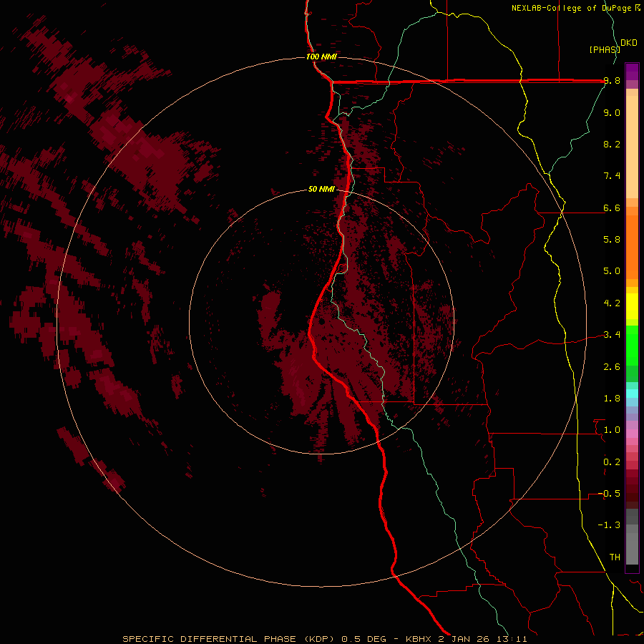Click the 1.8 scale value
The width and height of the screenshot is (644, 644).
pyautogui.click(x=612, y=399)
